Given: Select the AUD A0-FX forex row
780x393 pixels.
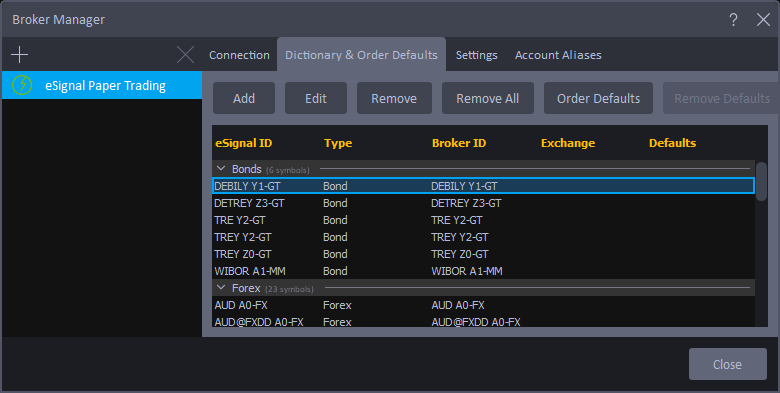Looking at the screenshot, I should click(x=483, y=305).
